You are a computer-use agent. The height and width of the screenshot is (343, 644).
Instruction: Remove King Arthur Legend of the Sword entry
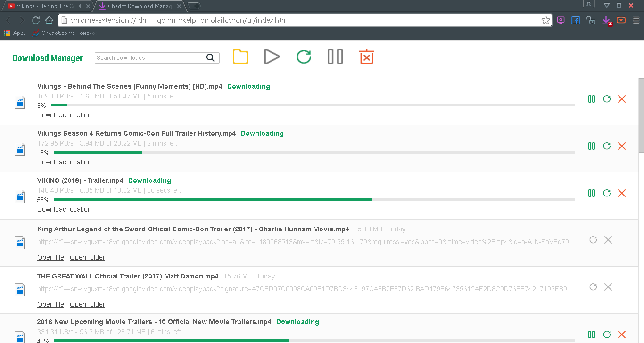click(x=608, y=240)
